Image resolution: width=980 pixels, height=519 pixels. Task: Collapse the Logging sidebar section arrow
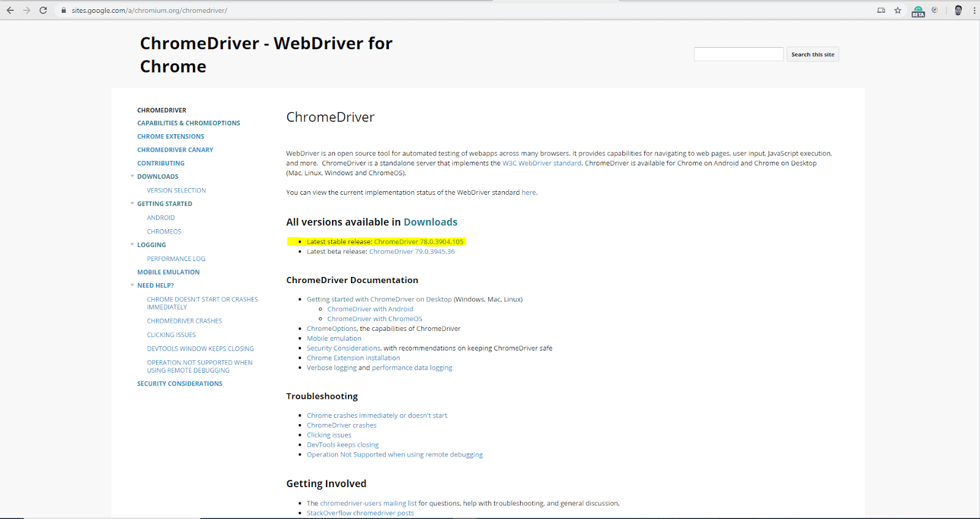click(132, 244)
